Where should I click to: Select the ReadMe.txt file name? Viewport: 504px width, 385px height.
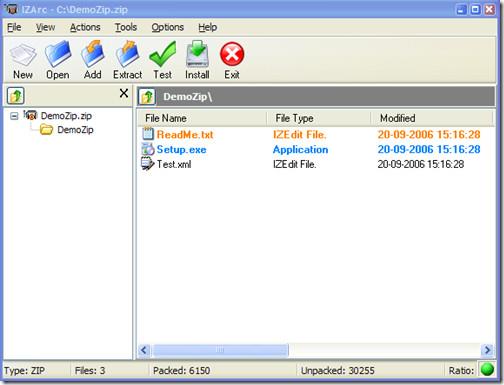coord(185,135)
